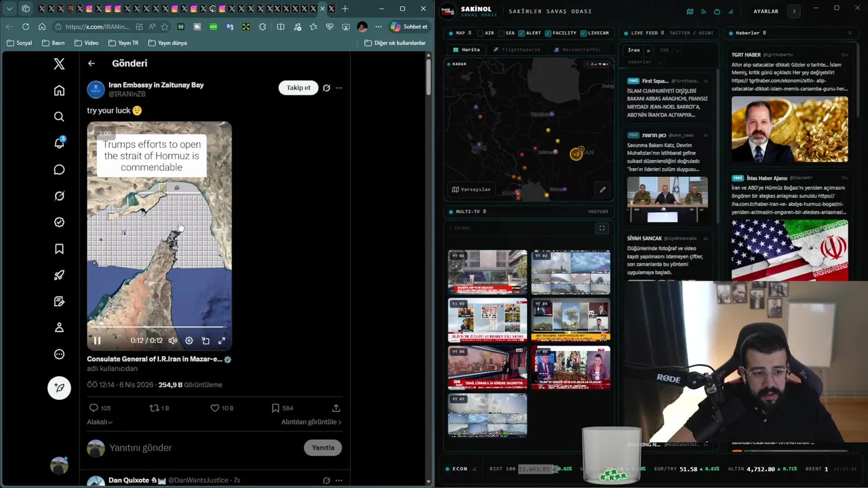The width and height of the screenshot is (868, 488).
Task: Click X logo in sidebar
Action: point(59,64)
